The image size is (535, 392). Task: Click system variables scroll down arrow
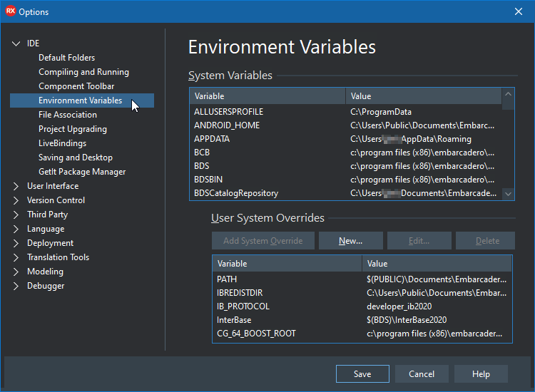click(x=508, y=194)
